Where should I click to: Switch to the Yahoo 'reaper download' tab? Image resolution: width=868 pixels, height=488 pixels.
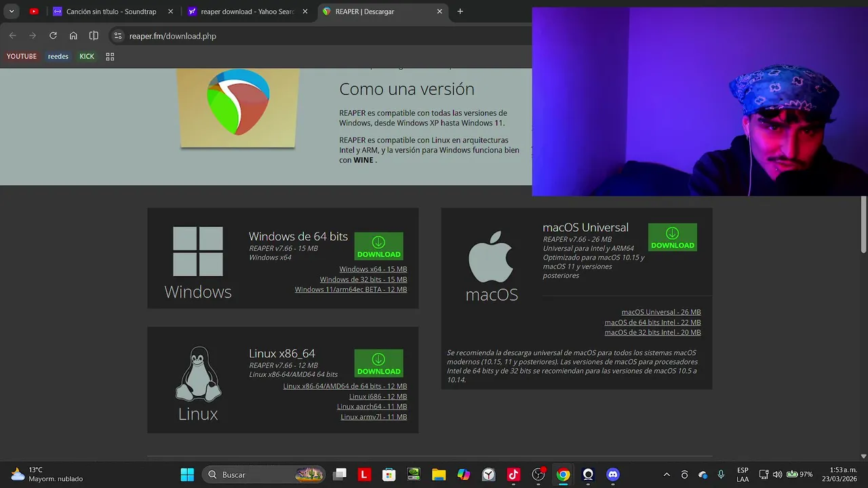[x=248, y=12]
